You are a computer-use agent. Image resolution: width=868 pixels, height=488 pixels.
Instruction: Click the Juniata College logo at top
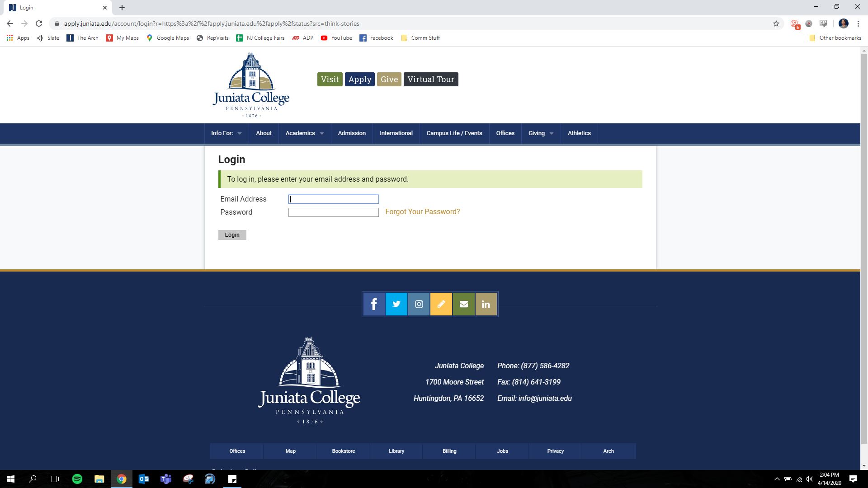click(x=251, y=84)
